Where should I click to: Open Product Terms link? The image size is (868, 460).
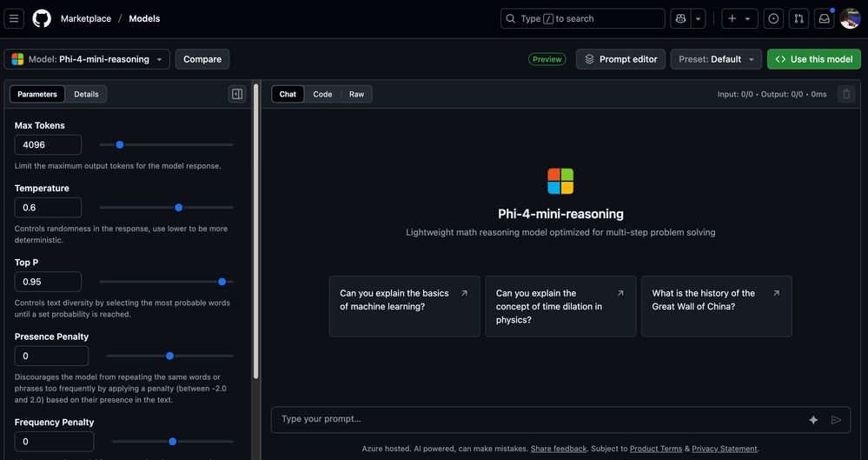[656, 449]
